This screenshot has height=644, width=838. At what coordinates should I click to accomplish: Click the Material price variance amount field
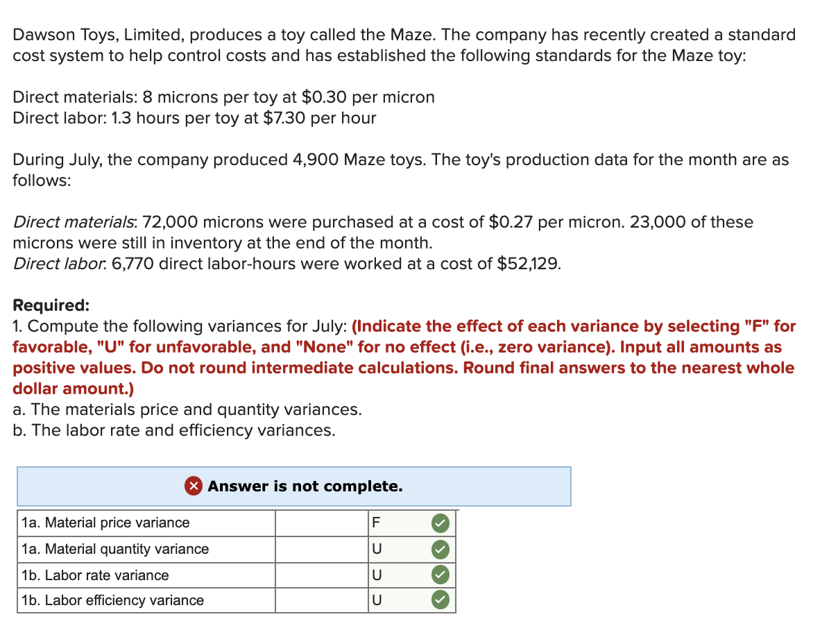pos(320,523)
